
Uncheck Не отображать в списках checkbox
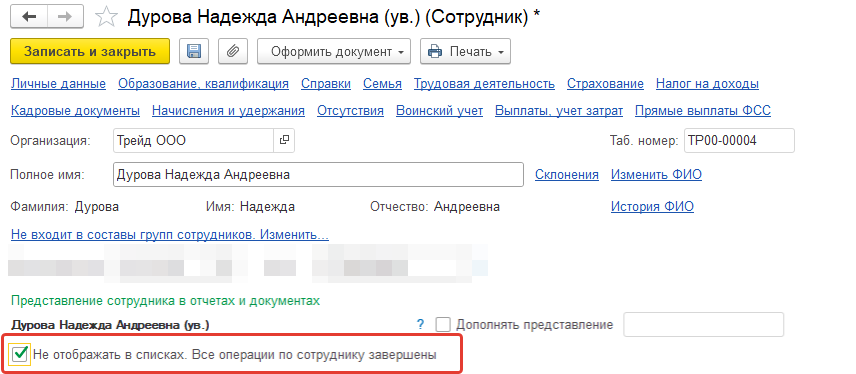[20, 354]
